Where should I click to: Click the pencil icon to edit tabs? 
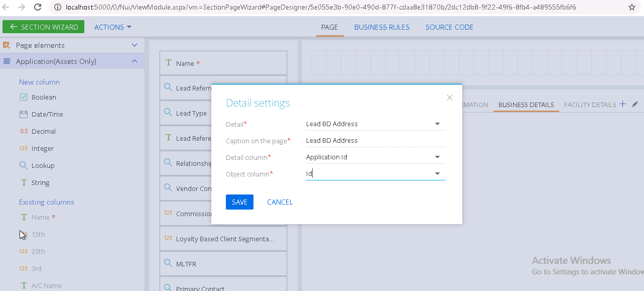635,104
